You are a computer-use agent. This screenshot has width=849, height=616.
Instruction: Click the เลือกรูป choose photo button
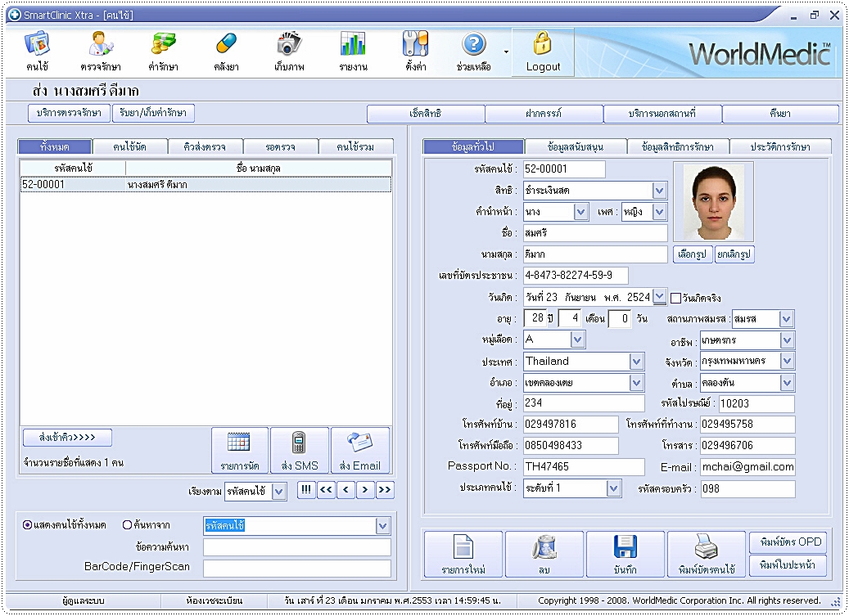click(693, 254)
